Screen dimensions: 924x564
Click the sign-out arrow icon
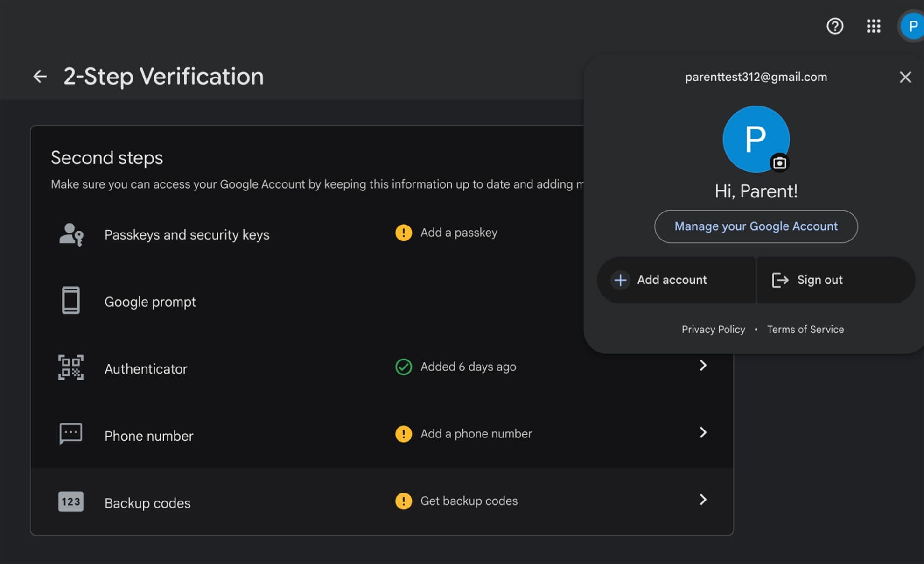pyautogui.click(x=780, y=280)
